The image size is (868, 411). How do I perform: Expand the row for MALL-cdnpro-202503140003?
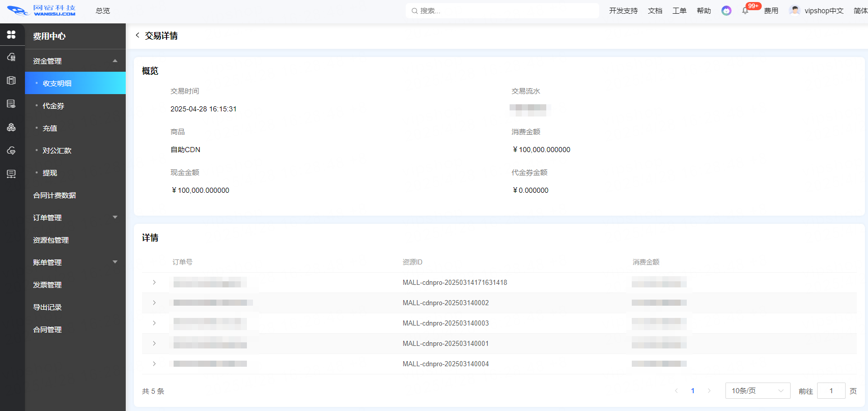click(x=154, y=323)
